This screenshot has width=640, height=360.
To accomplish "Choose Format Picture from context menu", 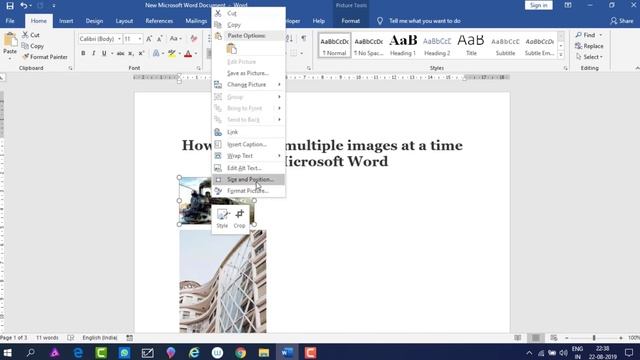I will coord(249,191).
